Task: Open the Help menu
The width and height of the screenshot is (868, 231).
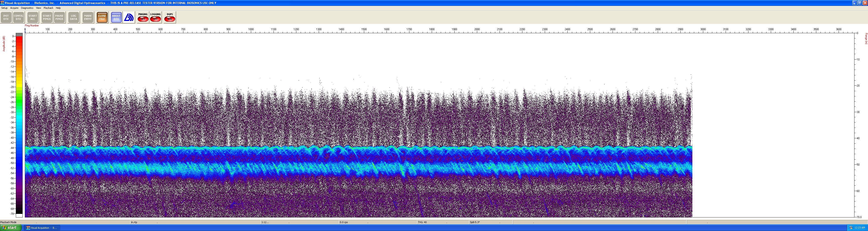Action: [58, 8]
